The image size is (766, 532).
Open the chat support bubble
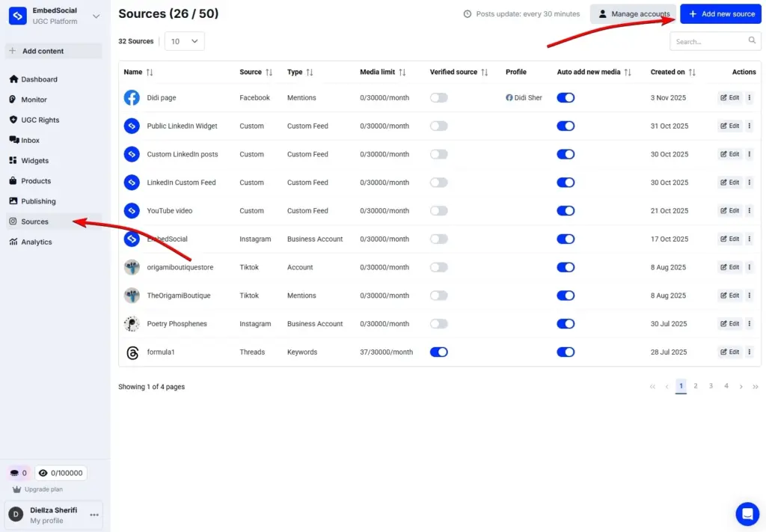pos(747,513)
